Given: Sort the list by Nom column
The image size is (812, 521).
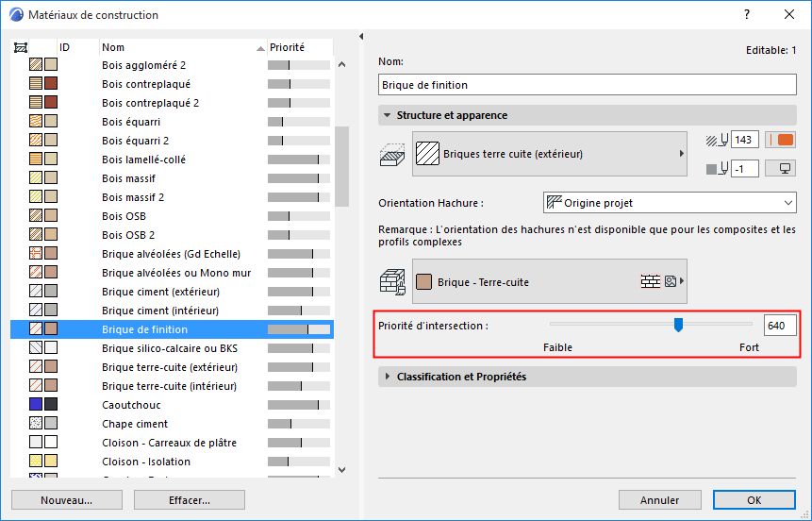Looking at the screenshot, I should [179, 47].
